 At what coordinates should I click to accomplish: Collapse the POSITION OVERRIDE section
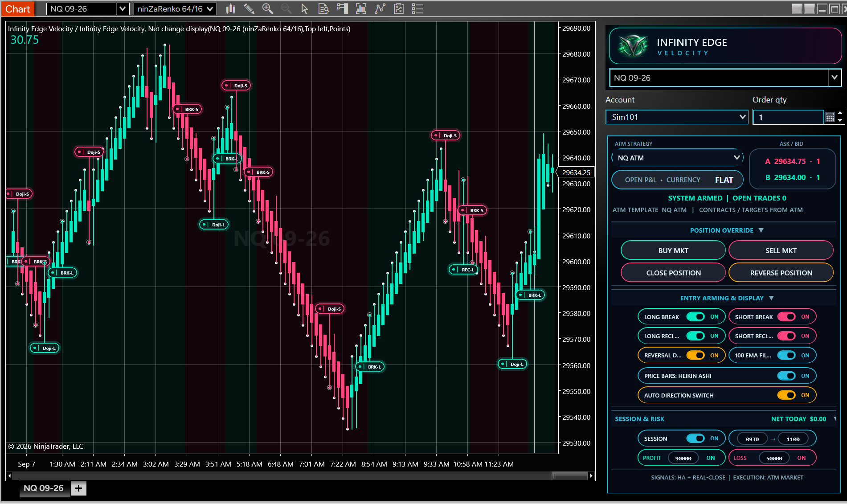click(x=761, y=230)
